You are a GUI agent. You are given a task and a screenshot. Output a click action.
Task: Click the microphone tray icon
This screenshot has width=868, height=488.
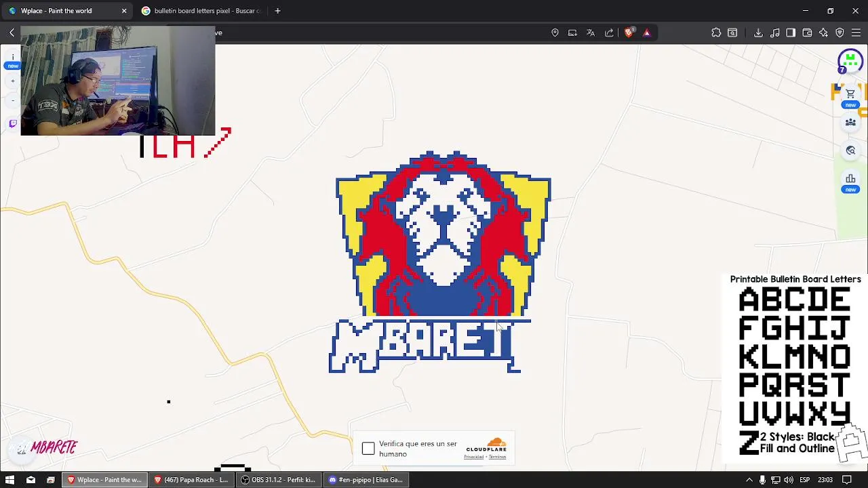tap(763, 480)
